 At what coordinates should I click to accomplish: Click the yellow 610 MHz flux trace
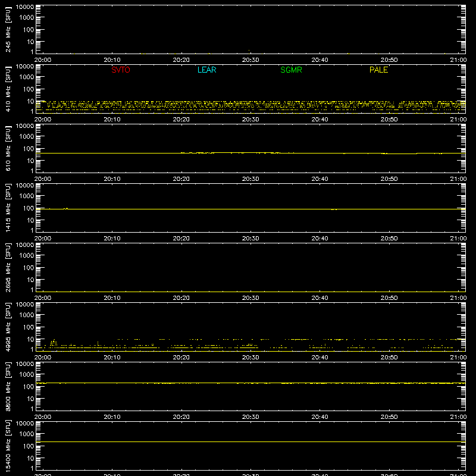[250, 153]
